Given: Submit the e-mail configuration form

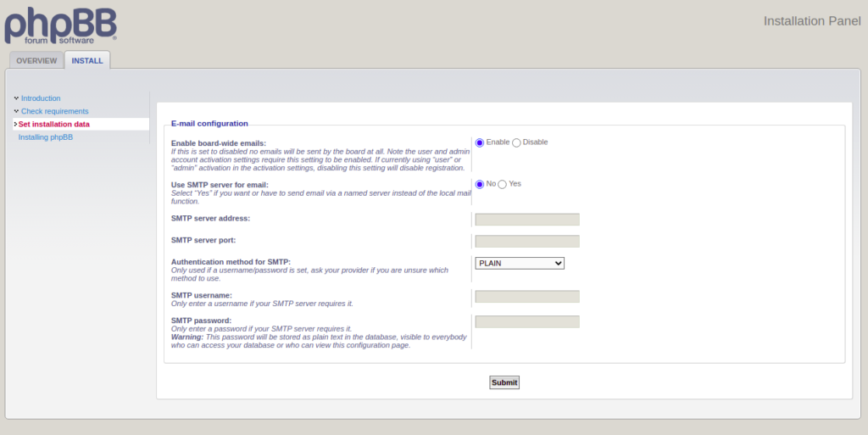Looking at the screenshot, I should tap(504, 382).
